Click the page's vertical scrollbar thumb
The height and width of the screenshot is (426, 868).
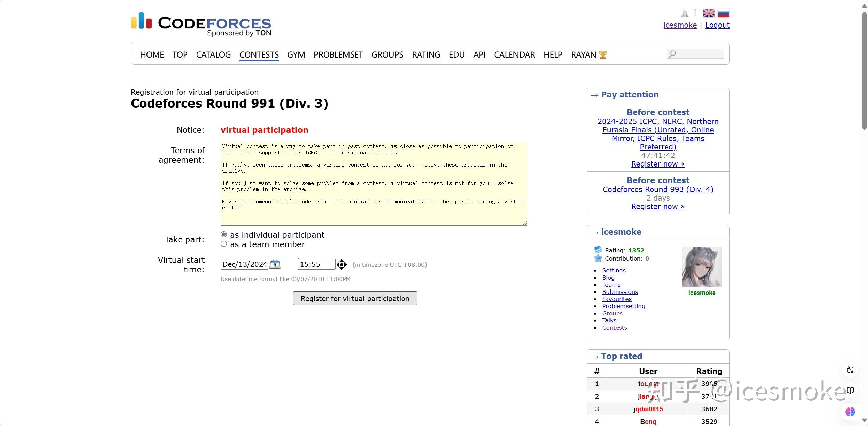864,72
